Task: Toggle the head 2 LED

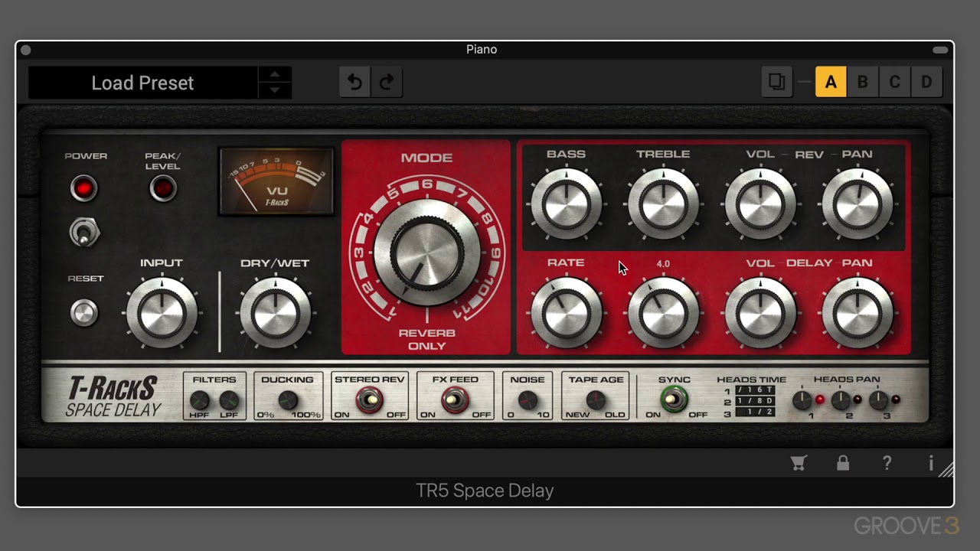Action: 857,399
